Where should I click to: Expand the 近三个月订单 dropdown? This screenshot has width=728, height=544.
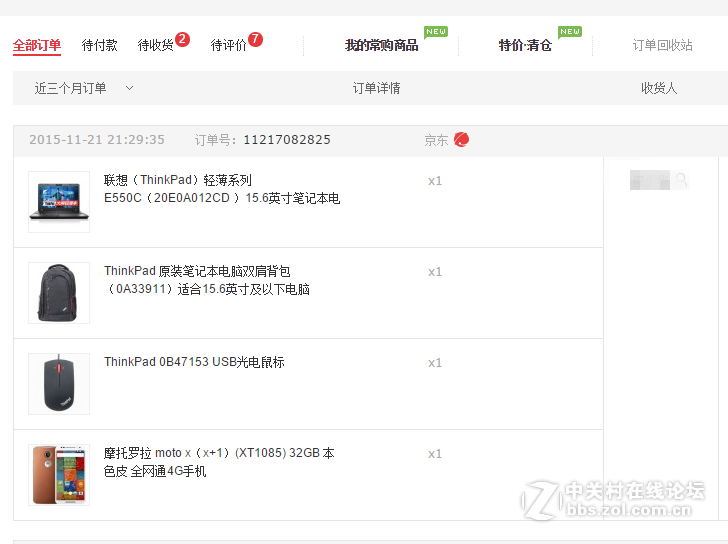[84, 88]
